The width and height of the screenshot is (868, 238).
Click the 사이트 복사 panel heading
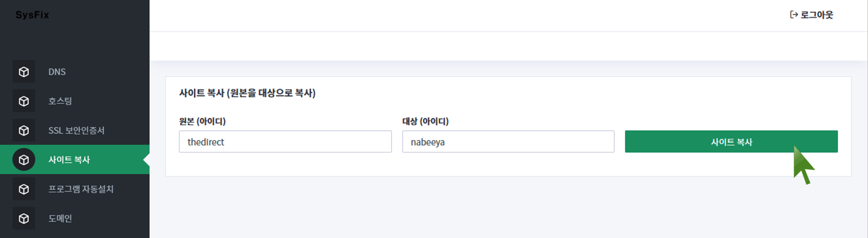click(x=247, y=93)
